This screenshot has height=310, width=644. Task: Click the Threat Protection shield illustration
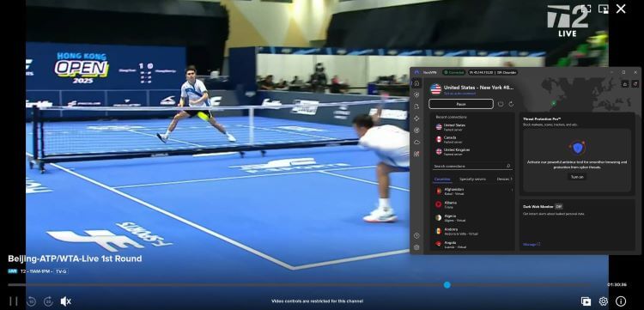click(577, 148)
